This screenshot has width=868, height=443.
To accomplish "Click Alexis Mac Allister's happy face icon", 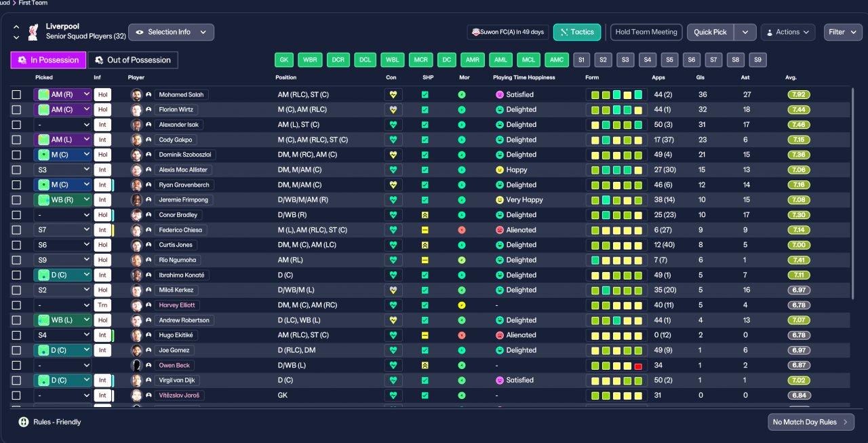I will tap(500, 170).
